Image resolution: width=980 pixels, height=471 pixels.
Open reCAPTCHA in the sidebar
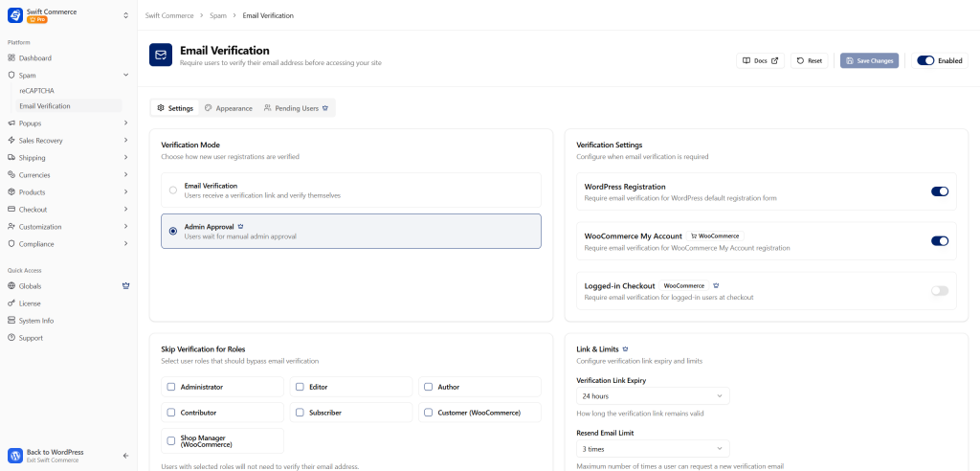tap(36, 91)
